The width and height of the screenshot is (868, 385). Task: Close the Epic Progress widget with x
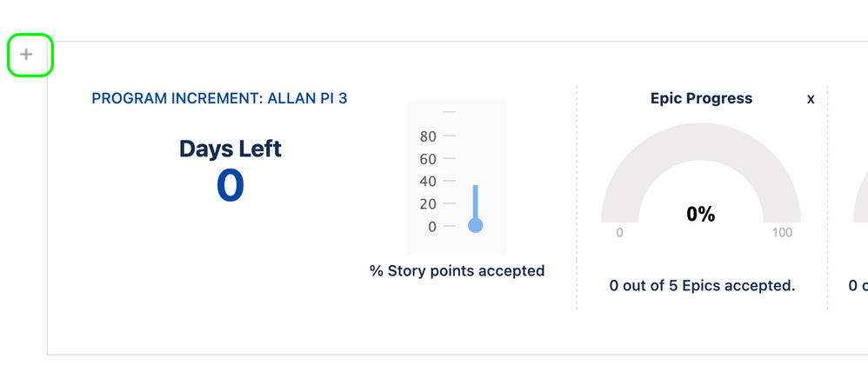(811, 99)
